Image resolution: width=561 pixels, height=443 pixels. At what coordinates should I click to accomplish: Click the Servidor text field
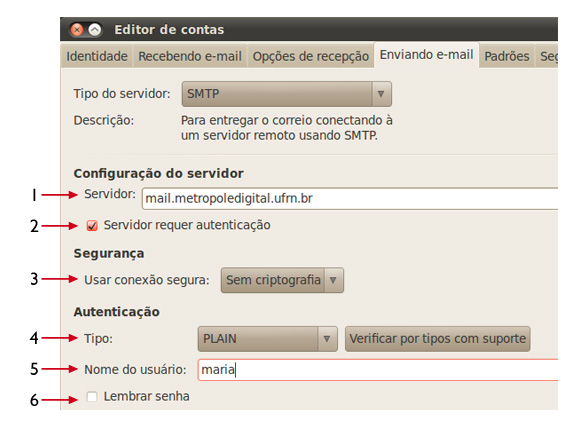(x=350, y=198)
